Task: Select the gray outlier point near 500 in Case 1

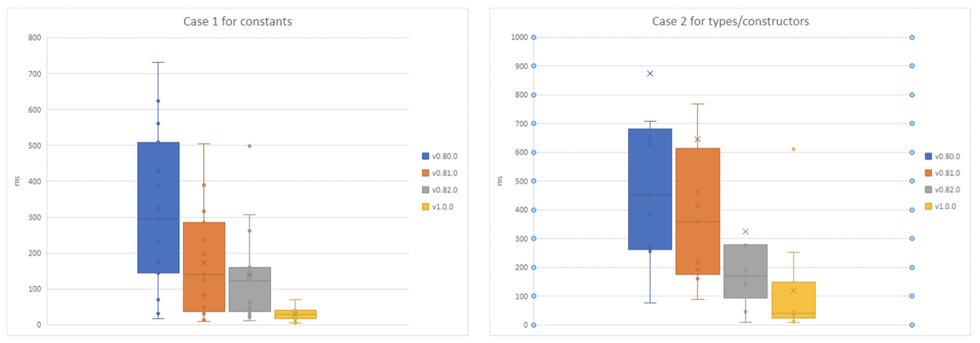Action: click(x=250, y=146)
